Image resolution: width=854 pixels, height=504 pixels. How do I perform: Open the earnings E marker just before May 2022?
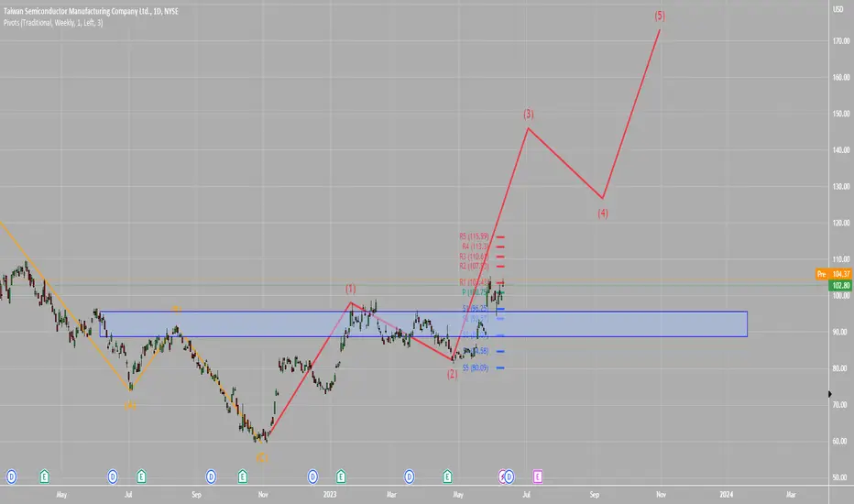point(45,477)
